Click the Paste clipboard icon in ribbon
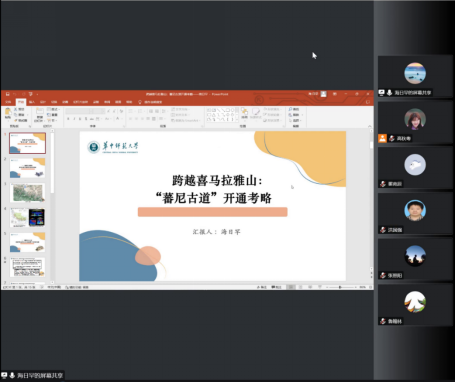The width and height of the screenshot is (455, 383). pyautogui.click(x=8, y=113)
